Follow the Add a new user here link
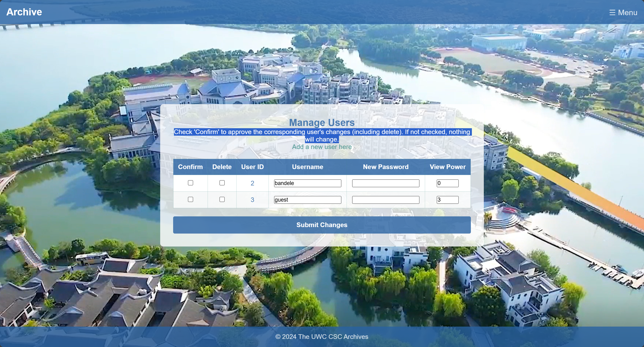The width and height of the screenshot is (644, 347). [322, 147]
